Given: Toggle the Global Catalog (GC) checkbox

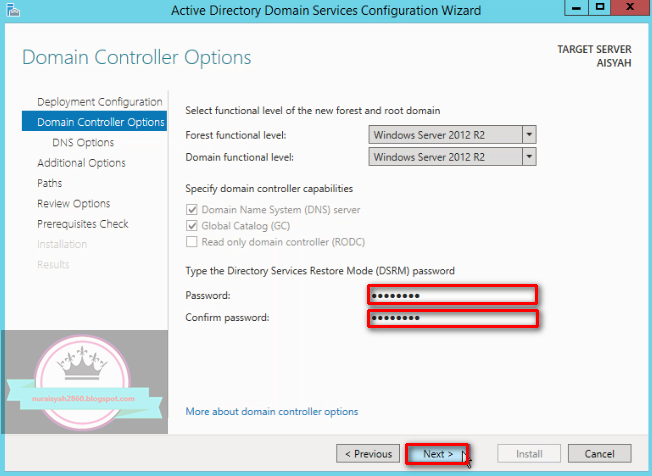Looking at the screenshot, I should 192,226.
